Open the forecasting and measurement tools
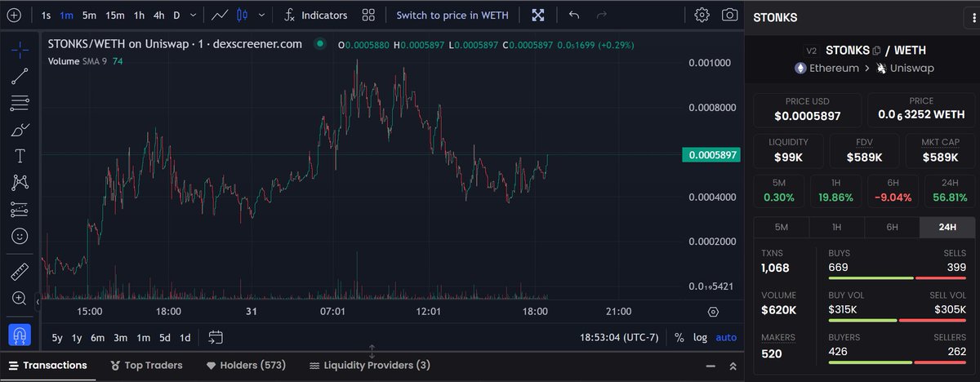 pyautogui.click(x=20, y=210)
